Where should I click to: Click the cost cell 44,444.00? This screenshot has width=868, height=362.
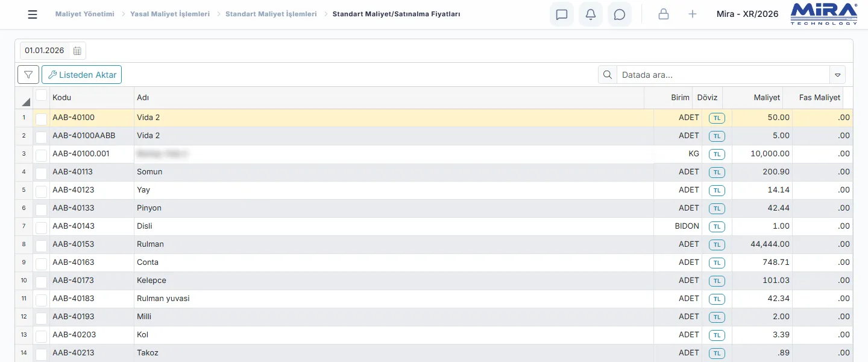[x=762, y=244]
